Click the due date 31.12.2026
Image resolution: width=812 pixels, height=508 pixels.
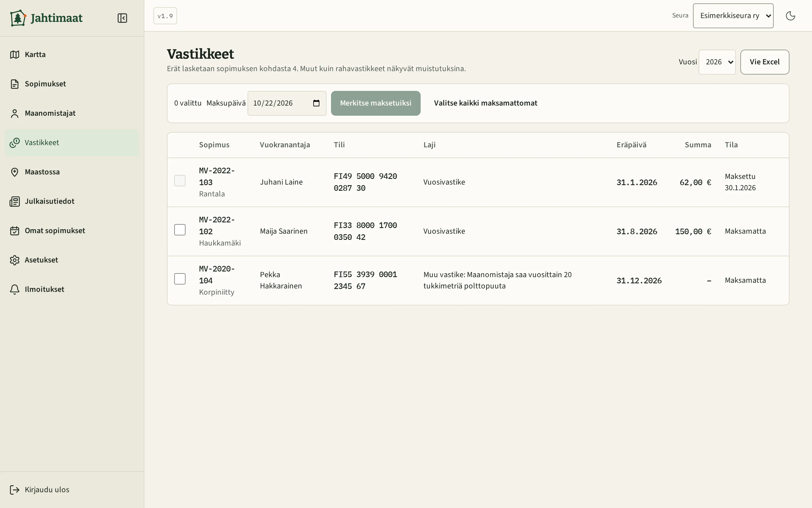point(639,281)
